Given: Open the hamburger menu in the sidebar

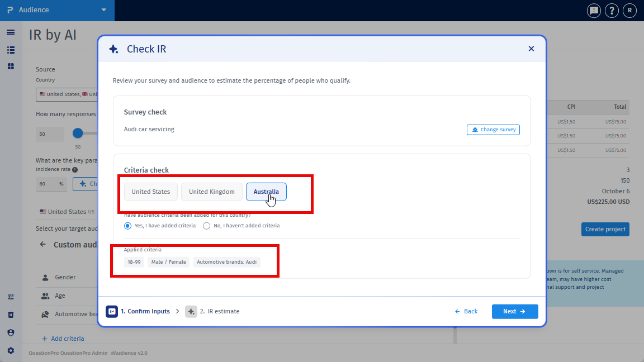Looking at the screenshot, I should coord(11,32).
